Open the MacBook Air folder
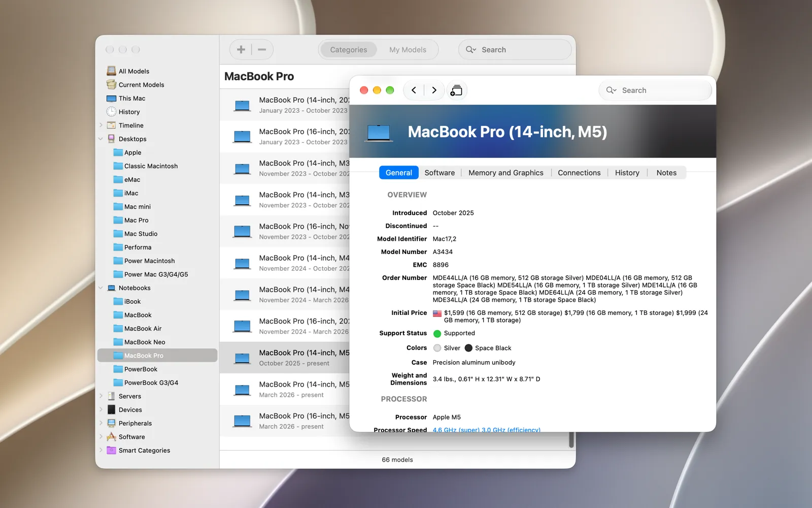 click(x=138, y=329)
